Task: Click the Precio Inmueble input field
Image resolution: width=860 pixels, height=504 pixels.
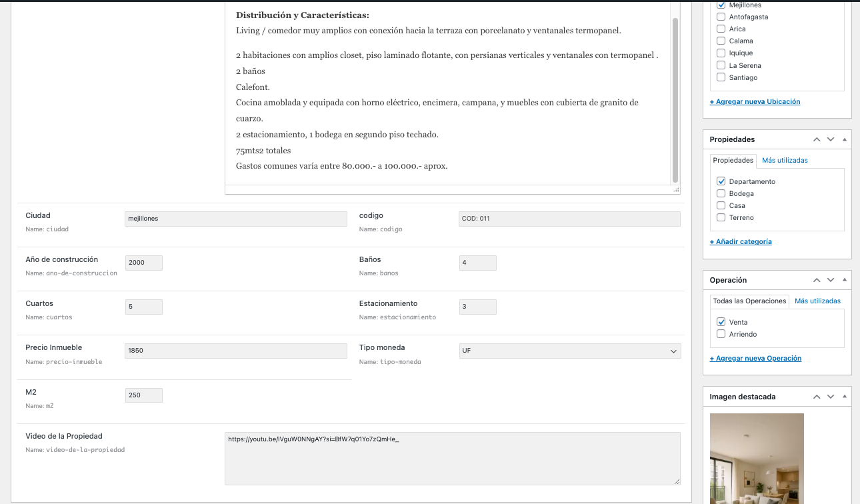Action: 235,351
